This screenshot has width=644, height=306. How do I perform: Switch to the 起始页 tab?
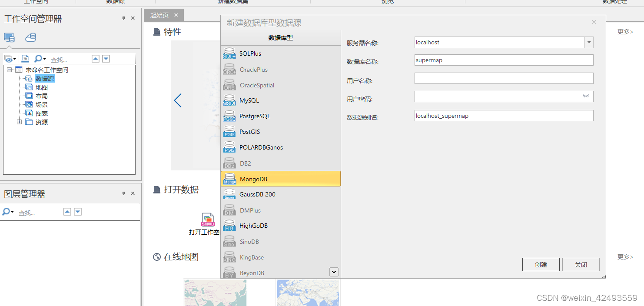coord(159,15)
